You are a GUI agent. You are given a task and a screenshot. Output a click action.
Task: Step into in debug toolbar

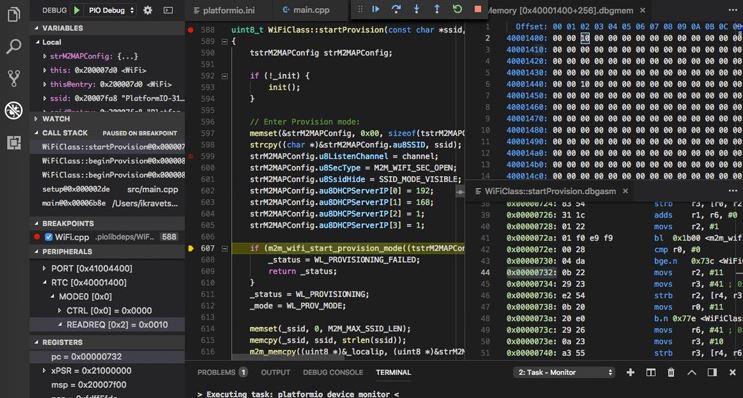417,9
